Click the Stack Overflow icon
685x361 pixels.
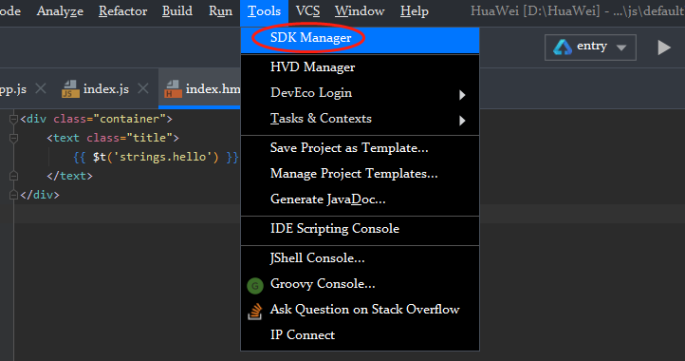[255, 311]
